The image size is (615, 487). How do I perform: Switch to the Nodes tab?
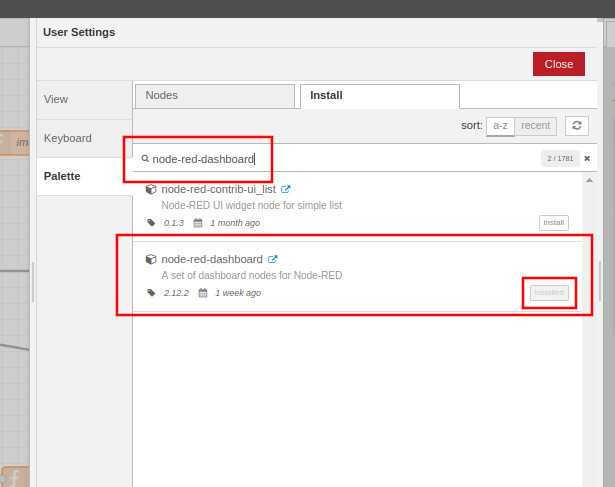(x=215, y=96)
